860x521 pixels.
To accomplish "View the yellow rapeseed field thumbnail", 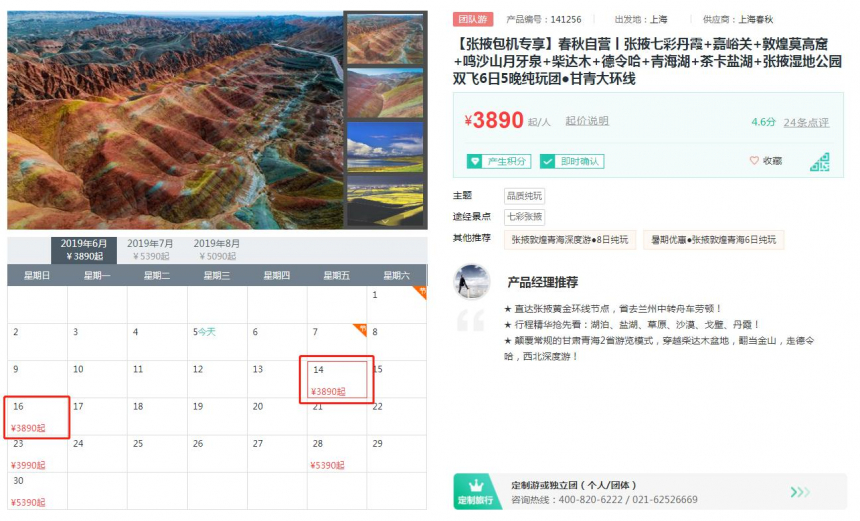I will pos(385,200).
